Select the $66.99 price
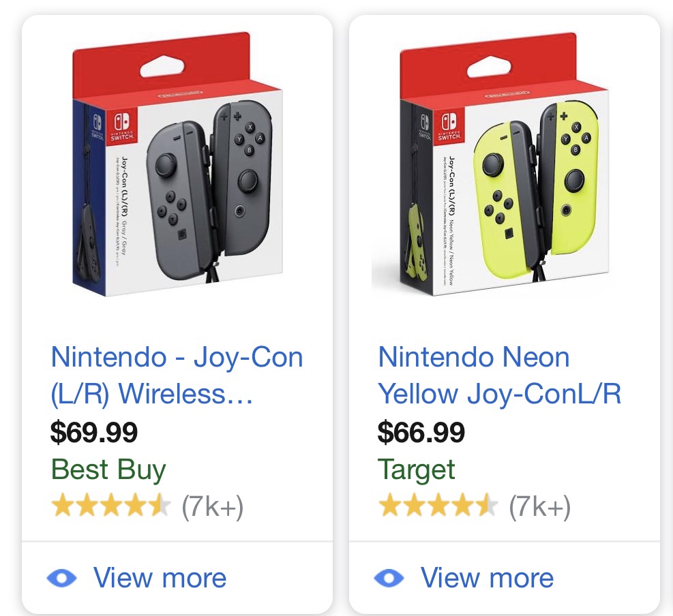Screen dimensions: 673x616 (421, 432)
